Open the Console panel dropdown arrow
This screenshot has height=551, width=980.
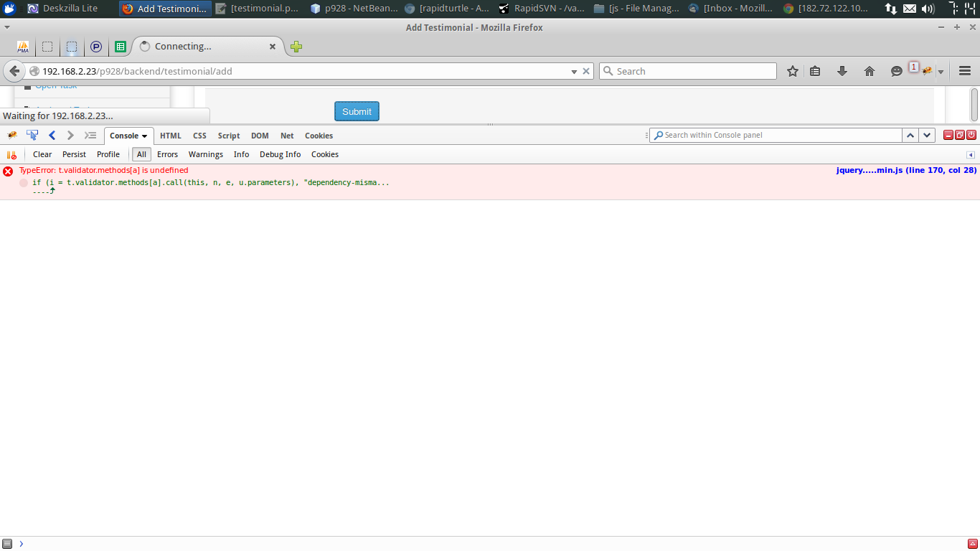point(144,136)
